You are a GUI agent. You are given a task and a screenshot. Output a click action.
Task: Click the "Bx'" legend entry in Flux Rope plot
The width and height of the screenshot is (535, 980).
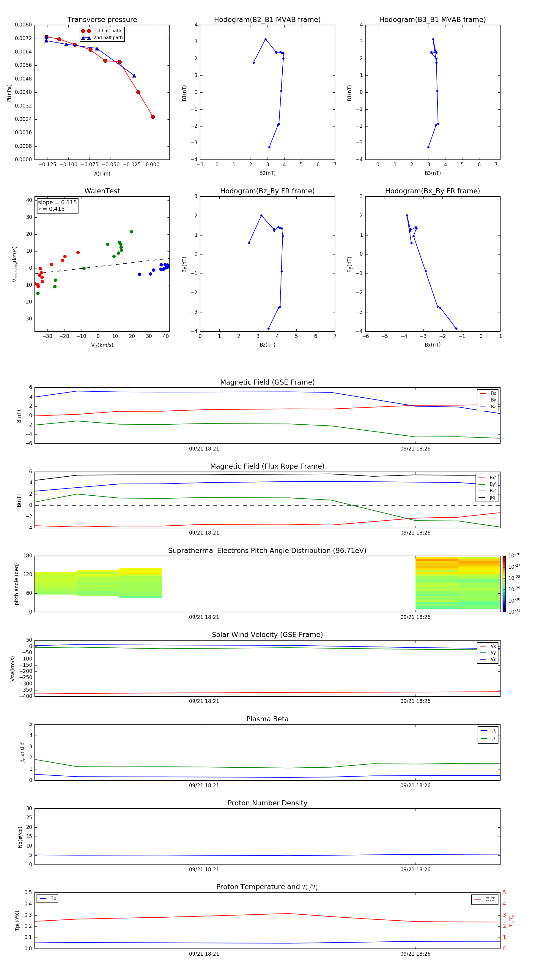[487, 478]
